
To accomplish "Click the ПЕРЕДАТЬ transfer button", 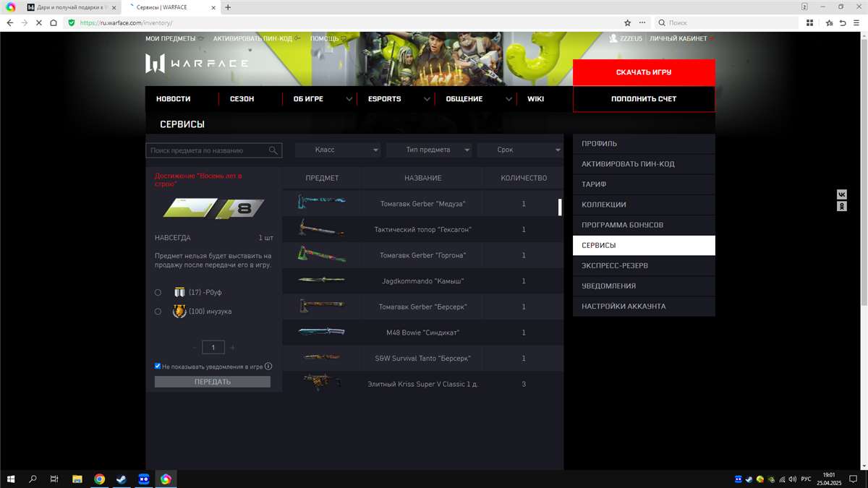I will coord(213,382).
